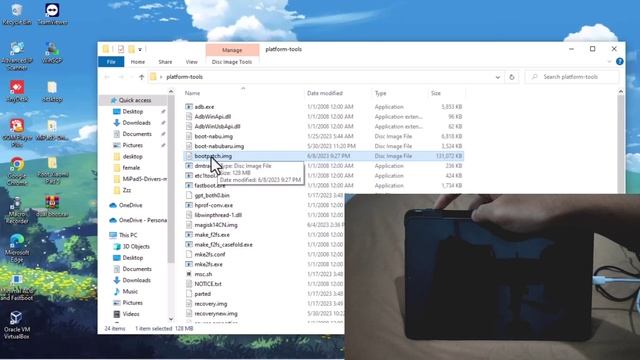640x360 pixels.
Task: Launch TeamViewer from the desktop
Action: [x=52, y=14]
